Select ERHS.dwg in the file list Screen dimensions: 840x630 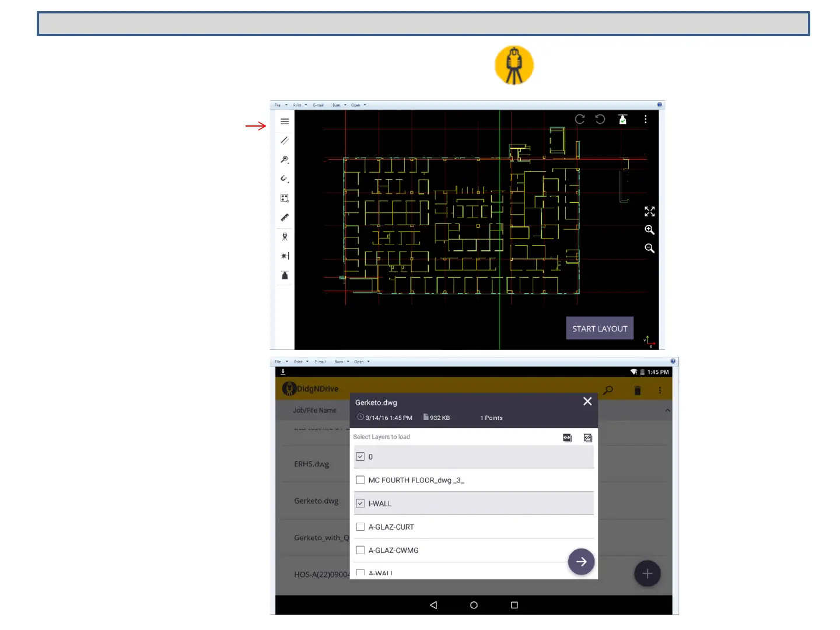[x=311, y=464]
